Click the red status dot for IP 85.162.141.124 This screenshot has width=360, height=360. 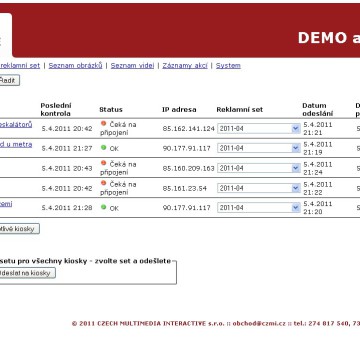[103, 123]
